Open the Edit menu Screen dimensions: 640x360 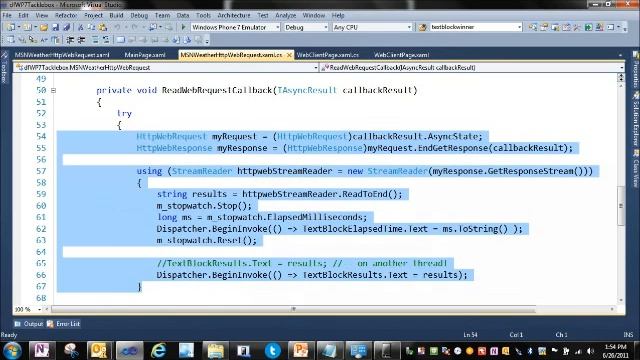[23, 16]
